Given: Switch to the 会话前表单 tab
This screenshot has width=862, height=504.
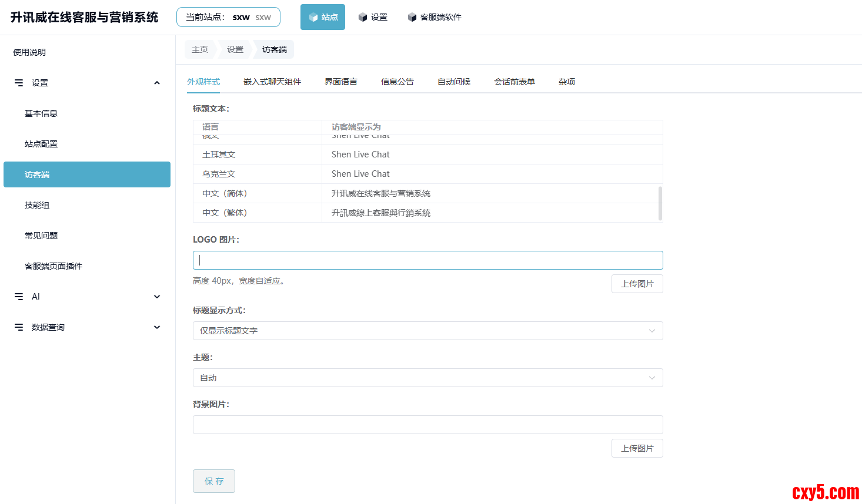Looking at the screenshot, I should 514,82.
